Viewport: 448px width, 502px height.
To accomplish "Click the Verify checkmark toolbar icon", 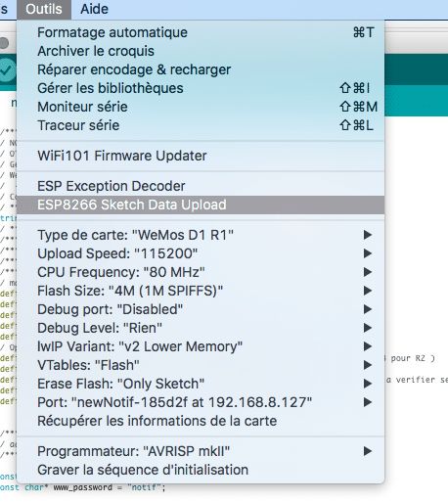I will pos(7,70).
